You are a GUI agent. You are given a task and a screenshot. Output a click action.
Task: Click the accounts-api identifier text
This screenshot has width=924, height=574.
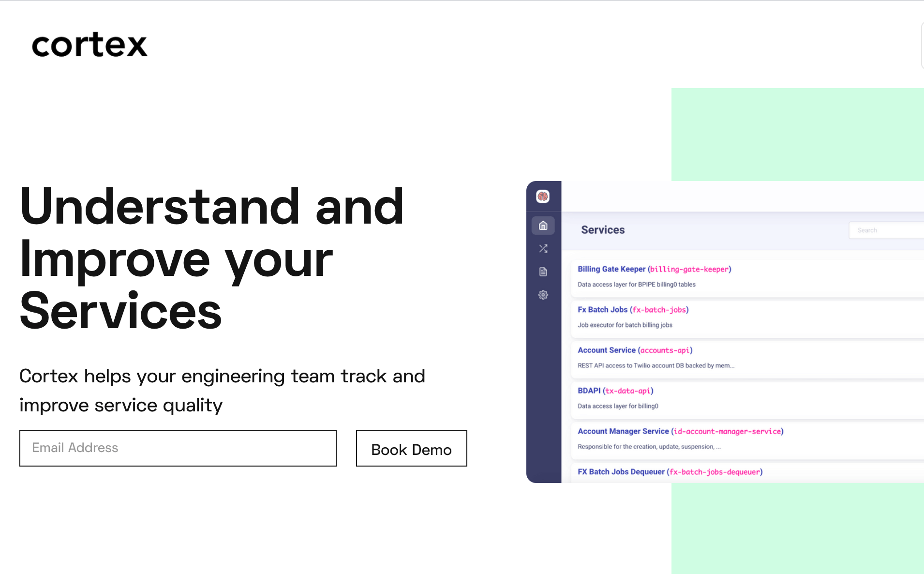pyautogui.click(x=665, y=350)
